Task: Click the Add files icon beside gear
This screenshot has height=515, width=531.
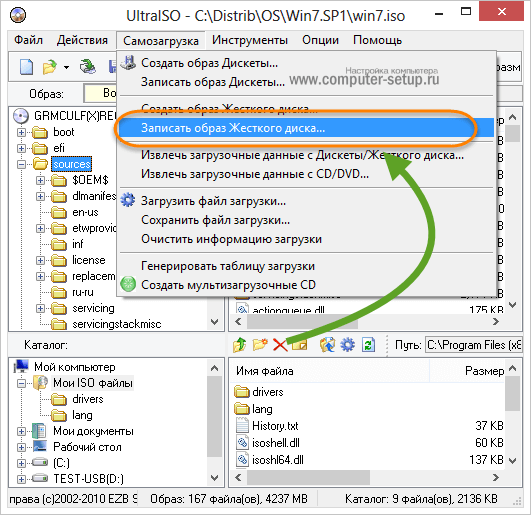Action: coord(327,345)
